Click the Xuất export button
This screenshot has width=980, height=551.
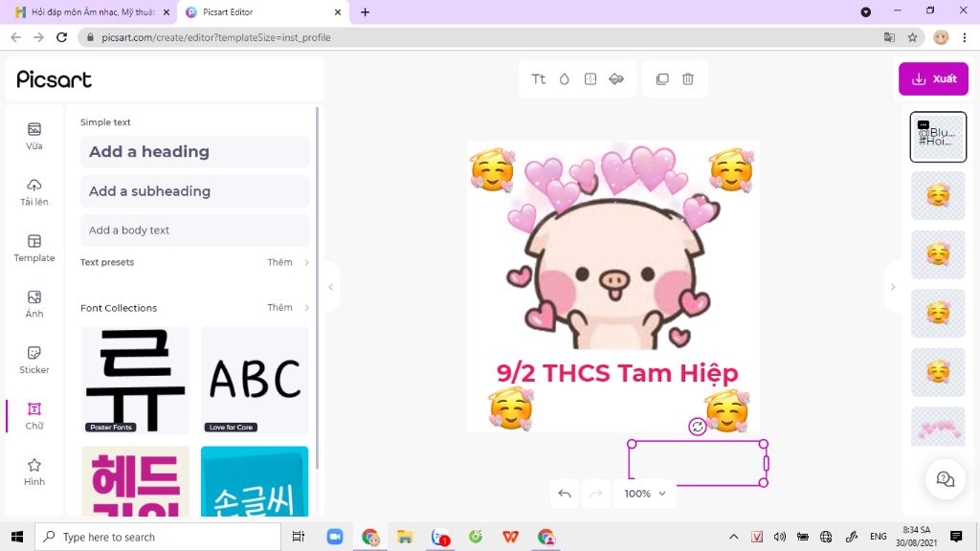934,78
